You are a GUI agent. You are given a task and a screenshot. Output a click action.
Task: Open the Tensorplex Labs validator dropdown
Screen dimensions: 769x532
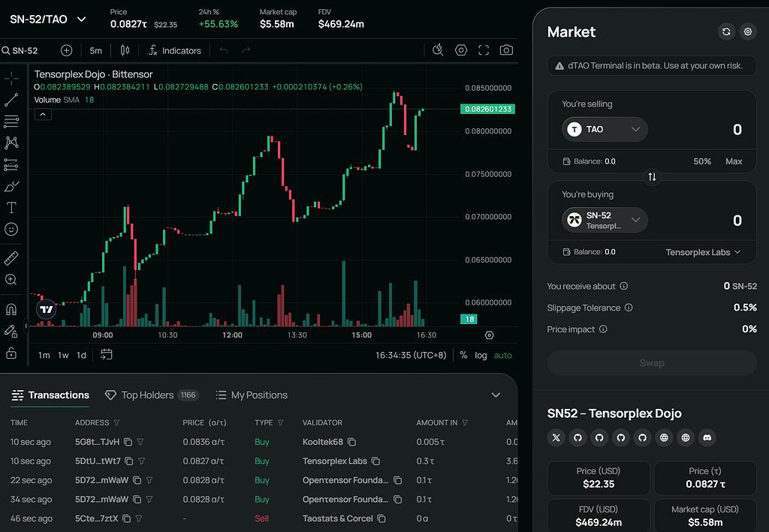(x=703, y=252)
